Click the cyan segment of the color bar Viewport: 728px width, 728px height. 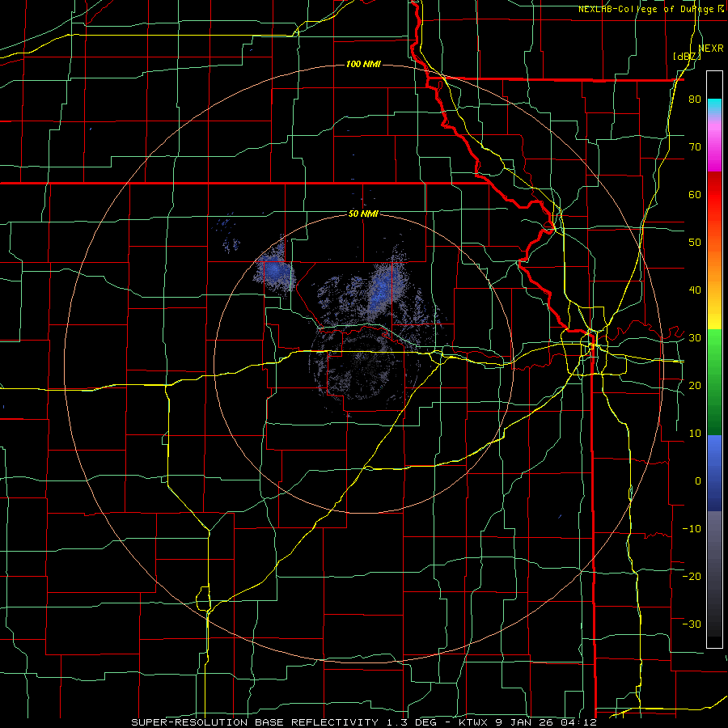point(714,107)
